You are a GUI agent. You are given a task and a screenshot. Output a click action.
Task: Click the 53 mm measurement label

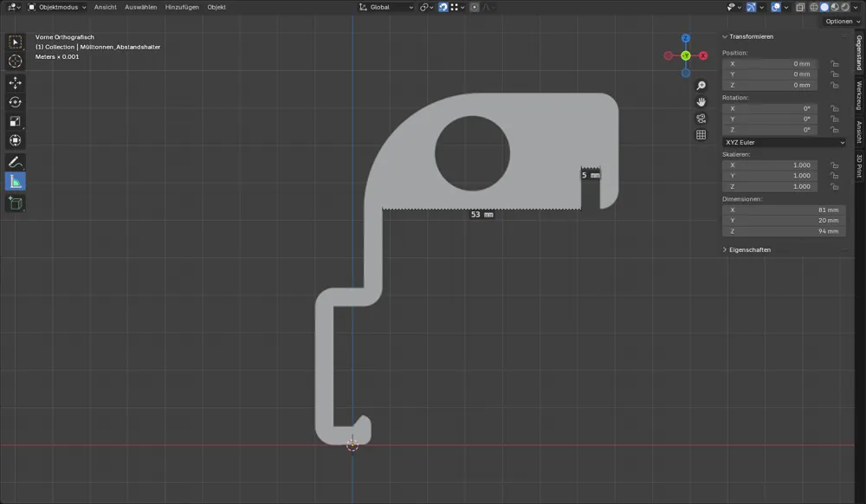pyautogui.click(x=481, y=215)
